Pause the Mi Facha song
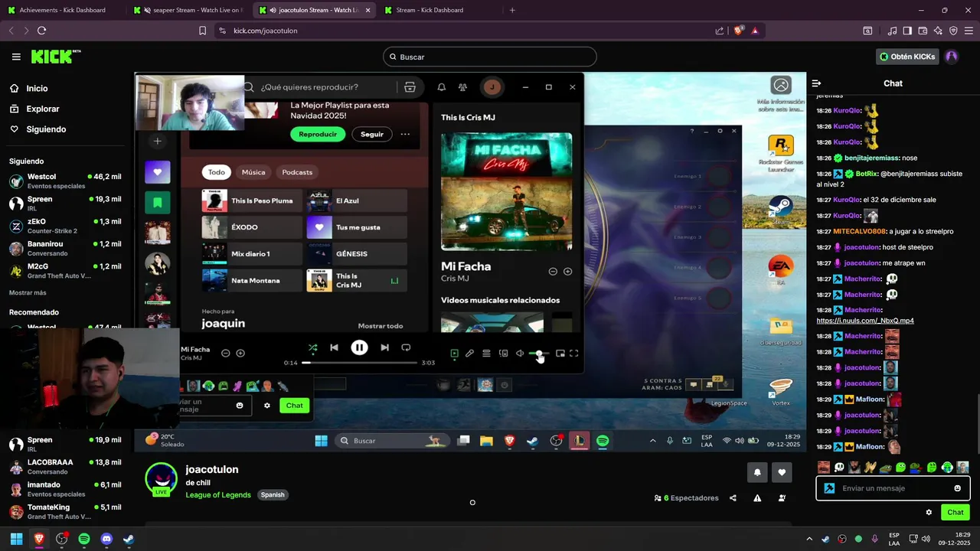 click(359, 347)
